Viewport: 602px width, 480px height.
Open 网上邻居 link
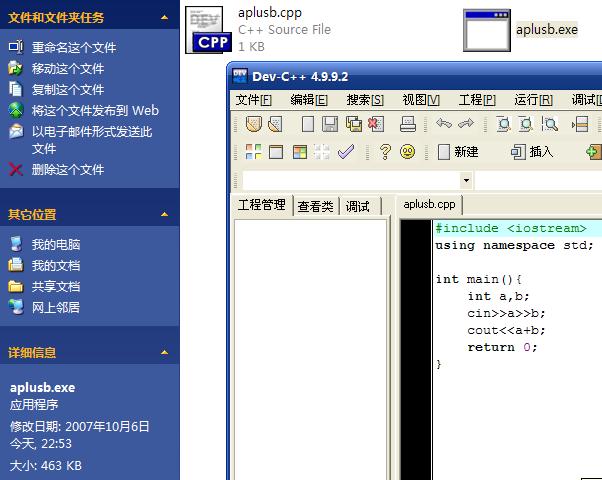[x=56, y=307]
